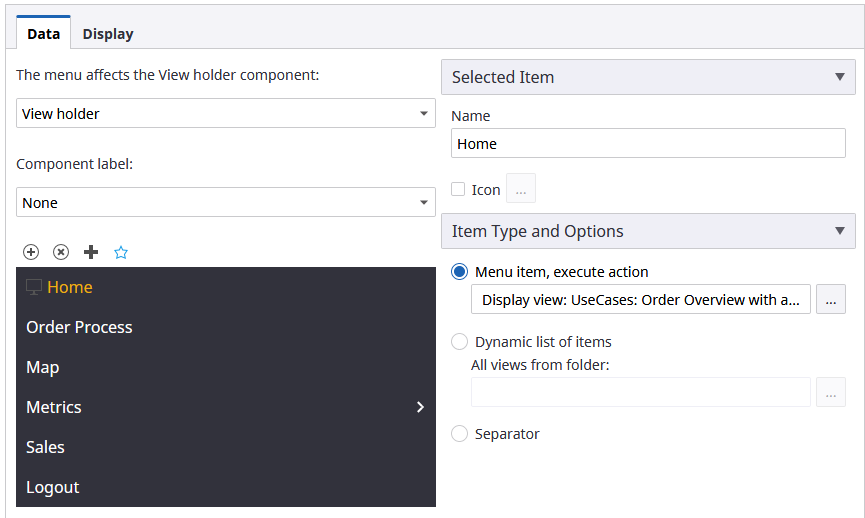Choose the Separator radio option
This screenshot has height=518, width=865.
[x=460, y=434]
